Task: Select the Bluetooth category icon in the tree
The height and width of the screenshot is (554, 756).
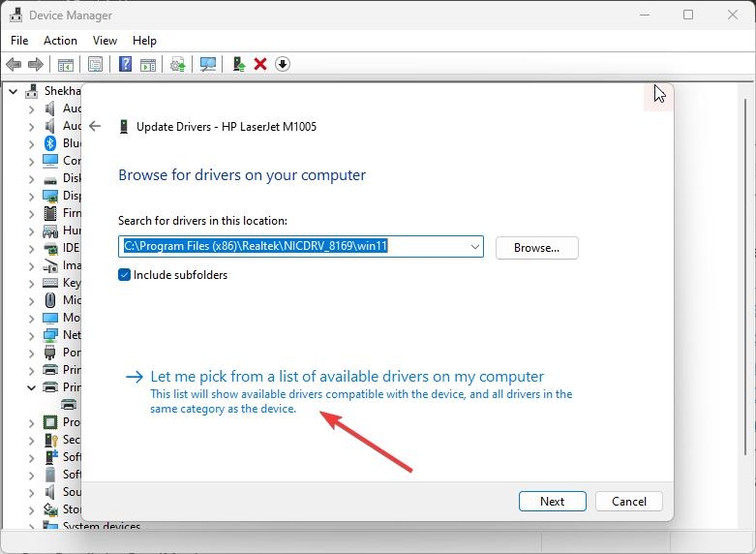Action: point(50,143)
